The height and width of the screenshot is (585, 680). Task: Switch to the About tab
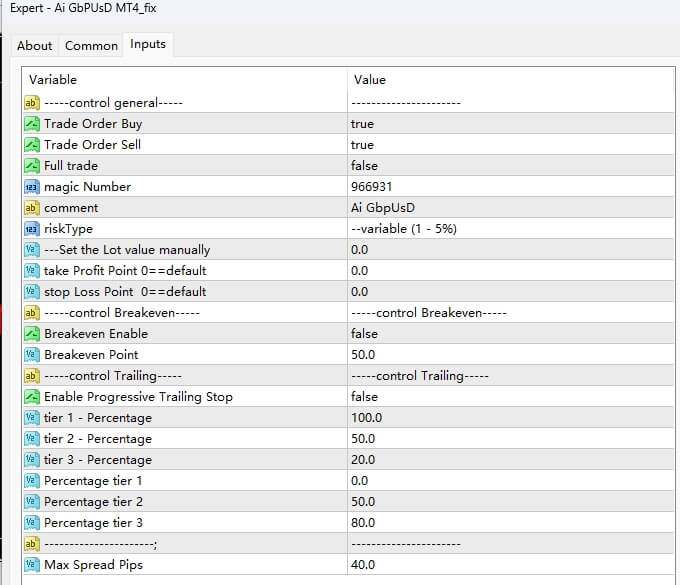pyautogui.click(x=35, y=46)
